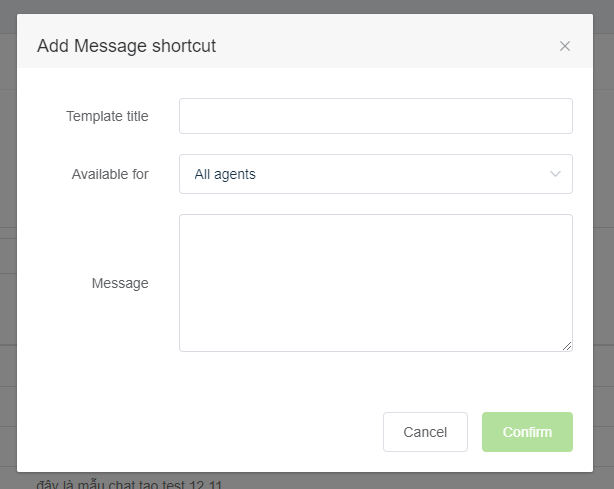Screen dimensions: 614x489
Task: Select the All agents value text
Action: (225, 174)
